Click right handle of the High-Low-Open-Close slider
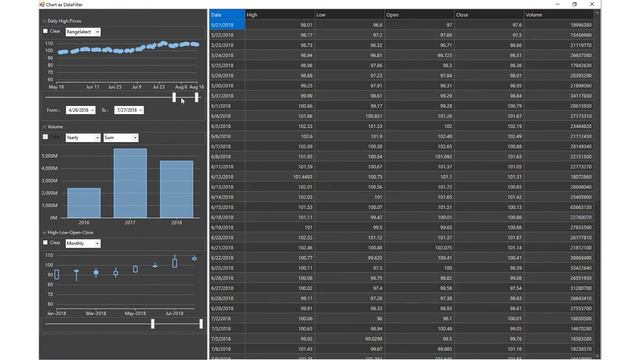 click(201, 324)
